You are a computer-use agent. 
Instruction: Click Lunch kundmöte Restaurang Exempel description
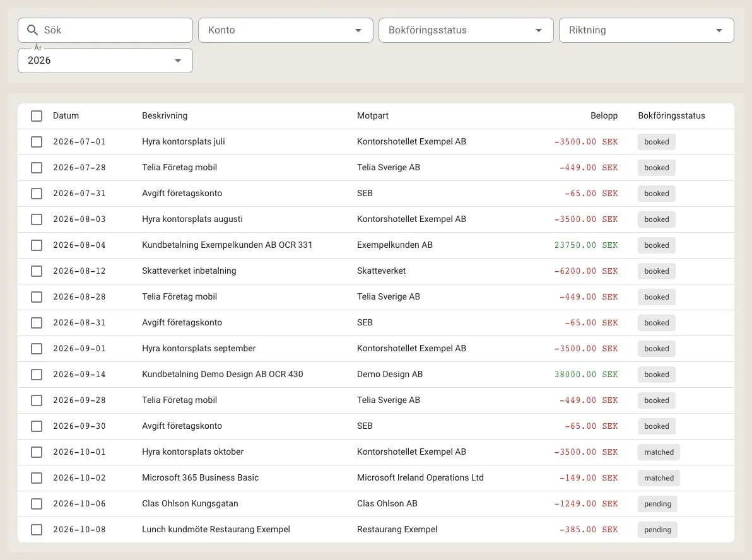tap(216, 529)
